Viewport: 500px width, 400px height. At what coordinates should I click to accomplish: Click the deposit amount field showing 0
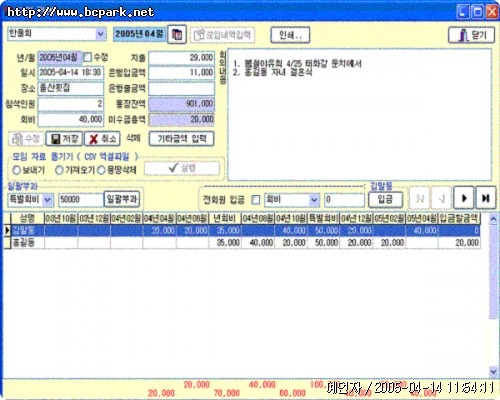tap(344, 200)
